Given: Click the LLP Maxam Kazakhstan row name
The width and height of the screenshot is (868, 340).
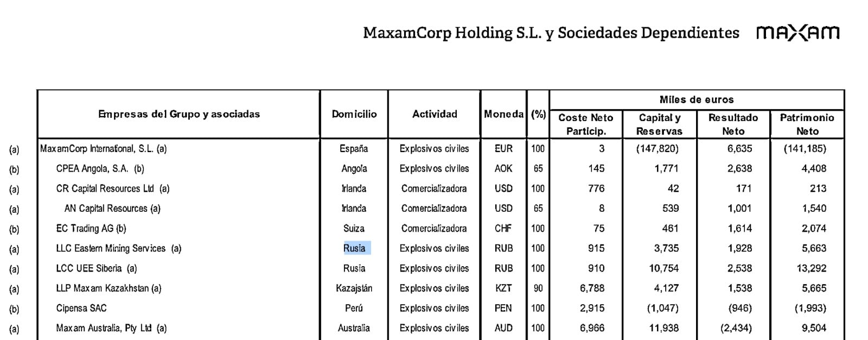Looking at the screenshot, I should (x=108, y=288).
